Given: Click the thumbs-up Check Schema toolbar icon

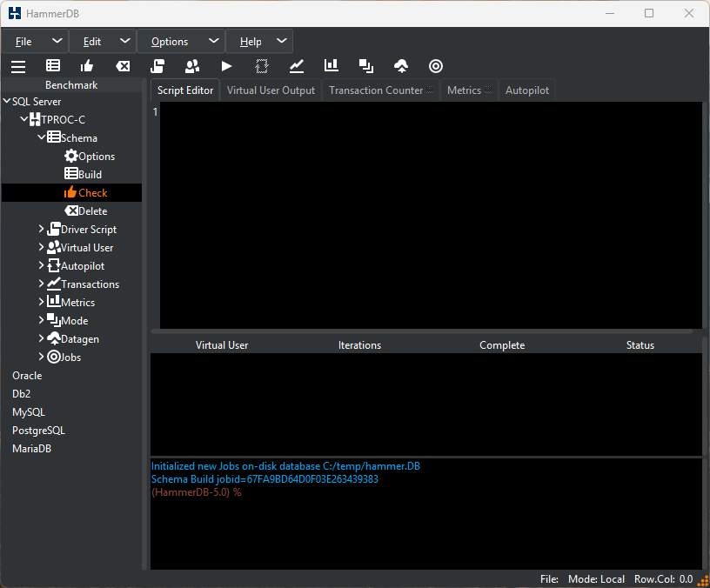Looking at the screenshot, I should [87, 66].
